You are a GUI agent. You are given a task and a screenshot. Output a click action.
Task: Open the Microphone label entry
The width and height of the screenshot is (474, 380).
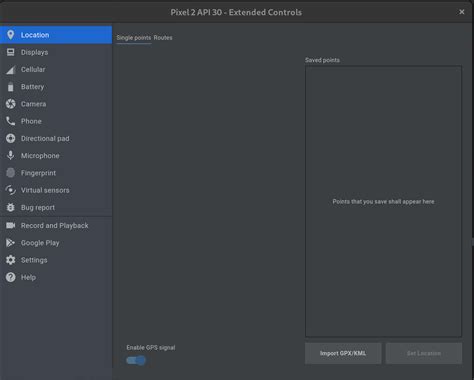40,156
